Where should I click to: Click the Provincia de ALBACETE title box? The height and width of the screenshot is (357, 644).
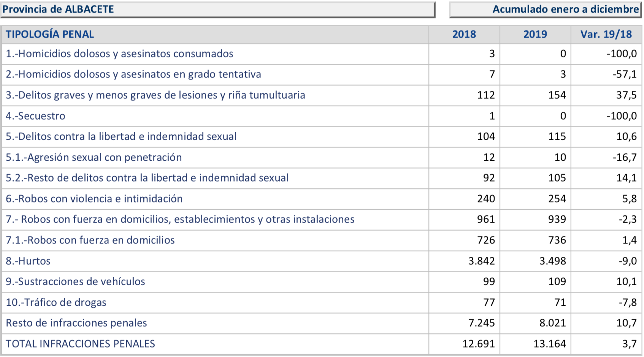tap(217, 9)
